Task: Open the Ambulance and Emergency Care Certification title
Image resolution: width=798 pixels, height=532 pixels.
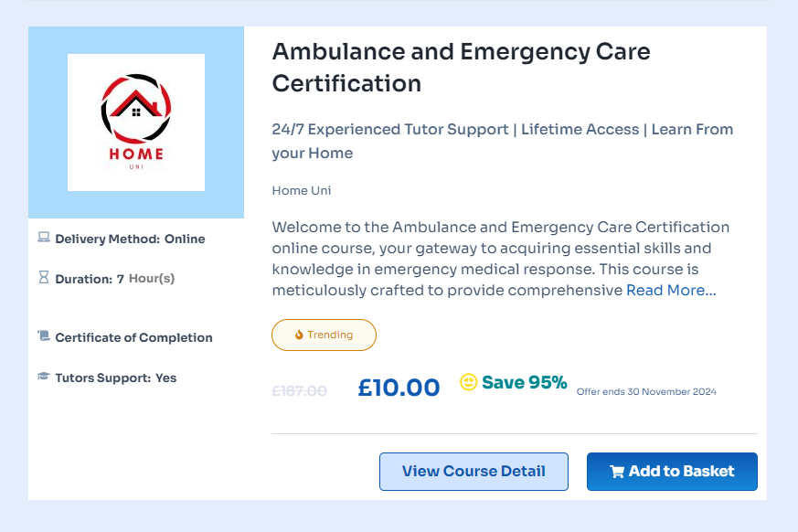Action: tap(461, 67)
